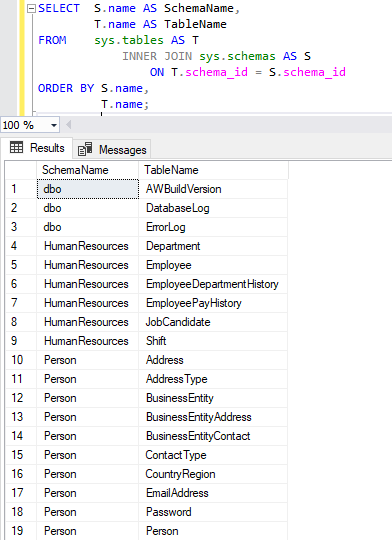Click the Employee cell in row 5
The width and height of the screenshot is (392, 540).
[x=213, y=265]
